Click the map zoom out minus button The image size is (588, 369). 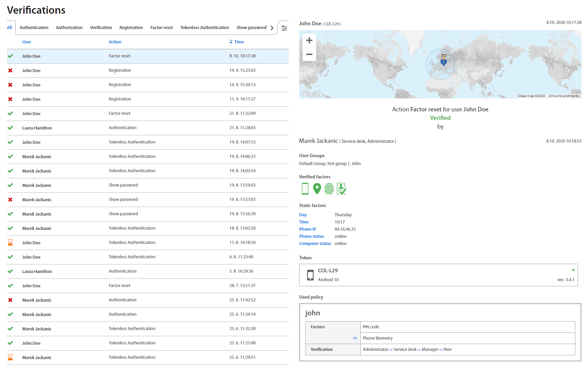309,54
